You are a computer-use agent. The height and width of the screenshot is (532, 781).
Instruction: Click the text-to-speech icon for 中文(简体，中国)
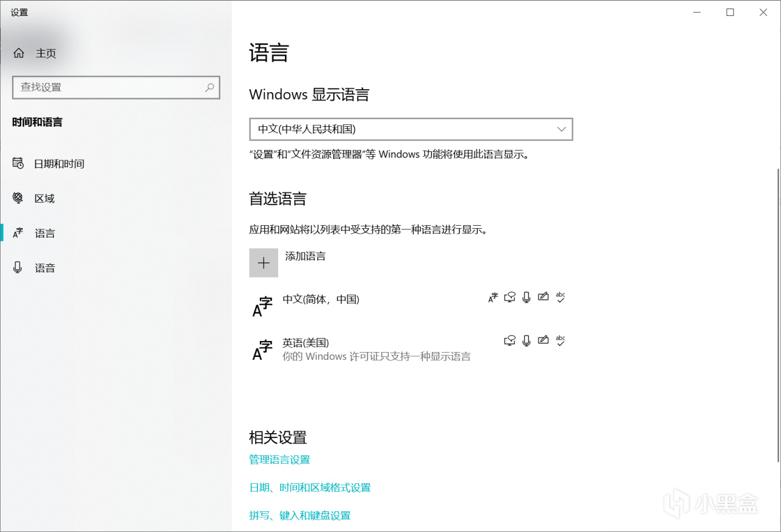click(x=509, y=298)
